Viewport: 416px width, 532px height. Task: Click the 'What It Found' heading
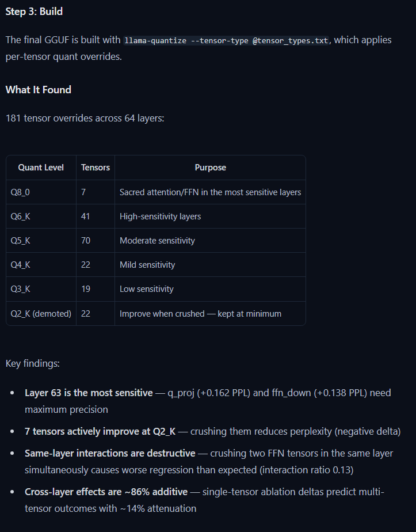[x=39, y=90]
